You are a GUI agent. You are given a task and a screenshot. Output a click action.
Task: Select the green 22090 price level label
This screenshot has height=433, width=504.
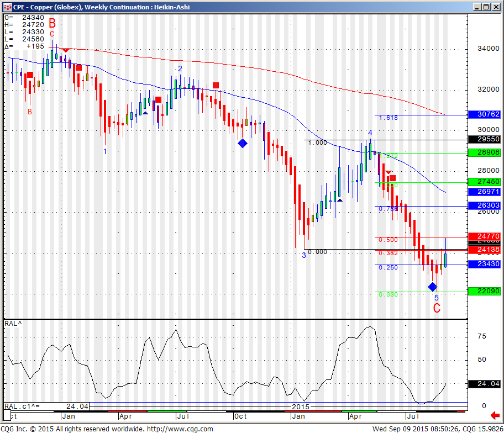pos(484,291)
